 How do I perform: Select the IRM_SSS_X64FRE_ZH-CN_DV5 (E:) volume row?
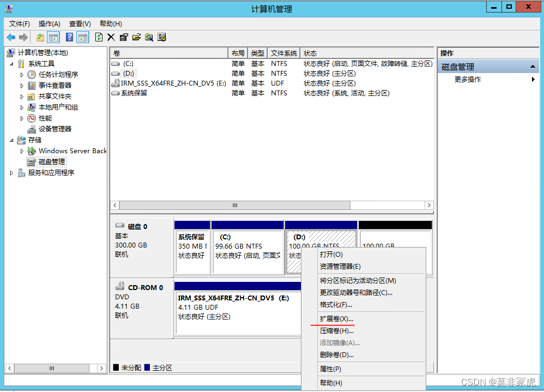point(272,83)
